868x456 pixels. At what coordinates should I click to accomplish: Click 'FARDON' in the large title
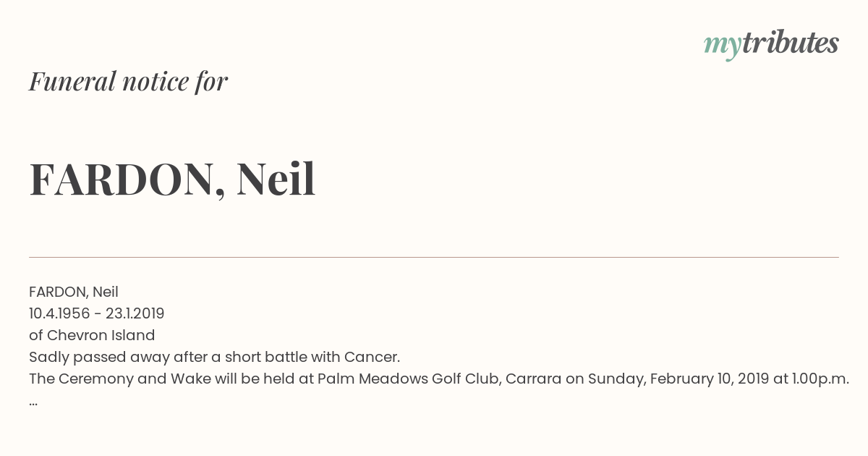point(122,180)
